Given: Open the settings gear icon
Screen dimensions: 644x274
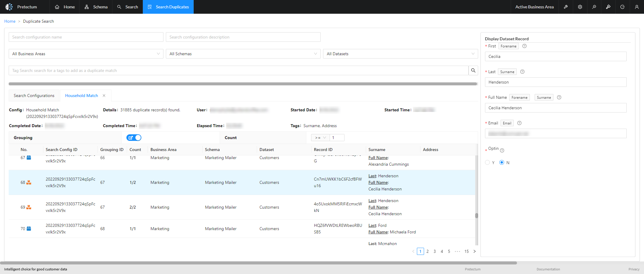Looking at the screenshot, I should (580, 7).
